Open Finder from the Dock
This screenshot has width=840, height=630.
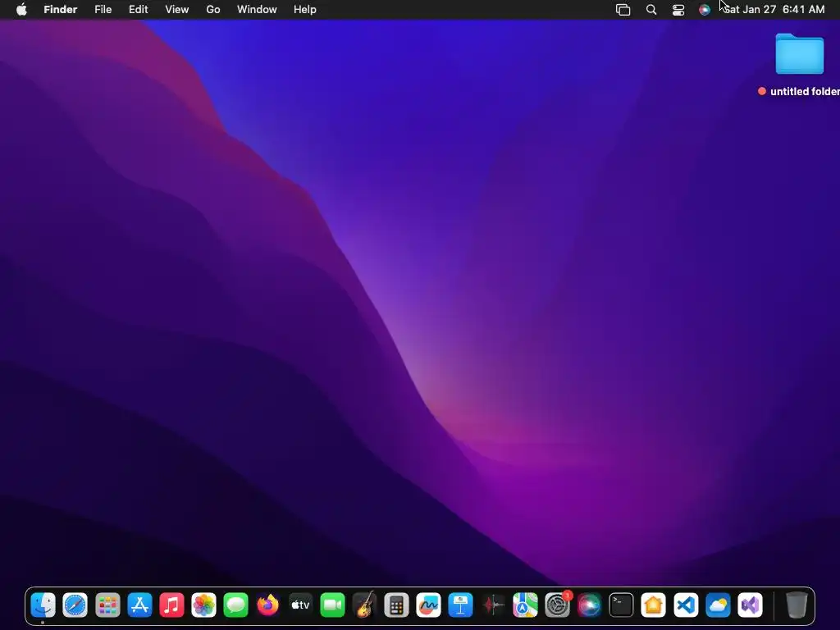(43, 605)
